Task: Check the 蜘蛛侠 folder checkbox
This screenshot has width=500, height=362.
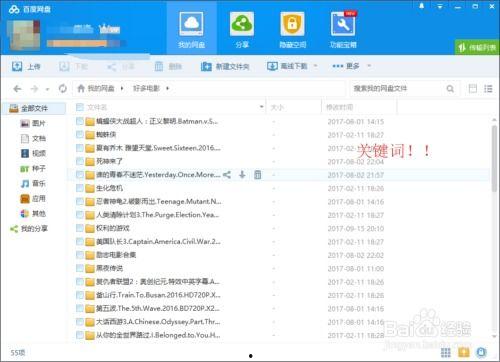Action: click(80, 134)
